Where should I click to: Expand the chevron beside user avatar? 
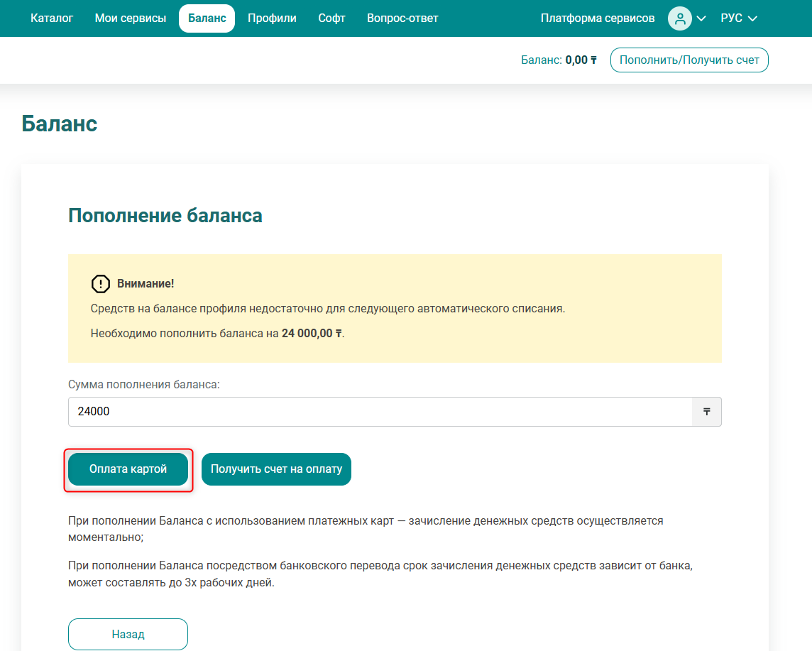(701, 18)
